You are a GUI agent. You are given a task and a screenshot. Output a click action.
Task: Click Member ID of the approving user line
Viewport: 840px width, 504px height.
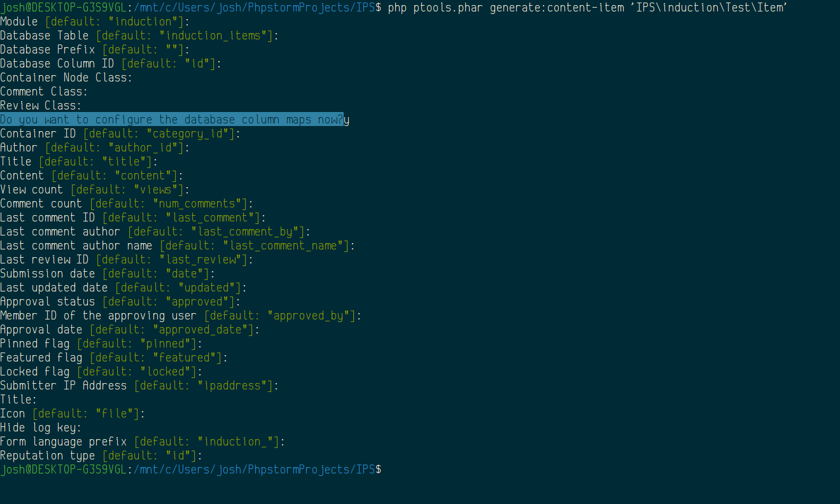pos(181,316)
